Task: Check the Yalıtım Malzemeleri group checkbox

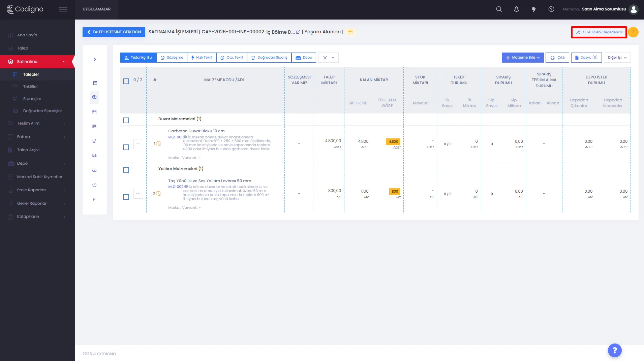Action: coord(126,170)
